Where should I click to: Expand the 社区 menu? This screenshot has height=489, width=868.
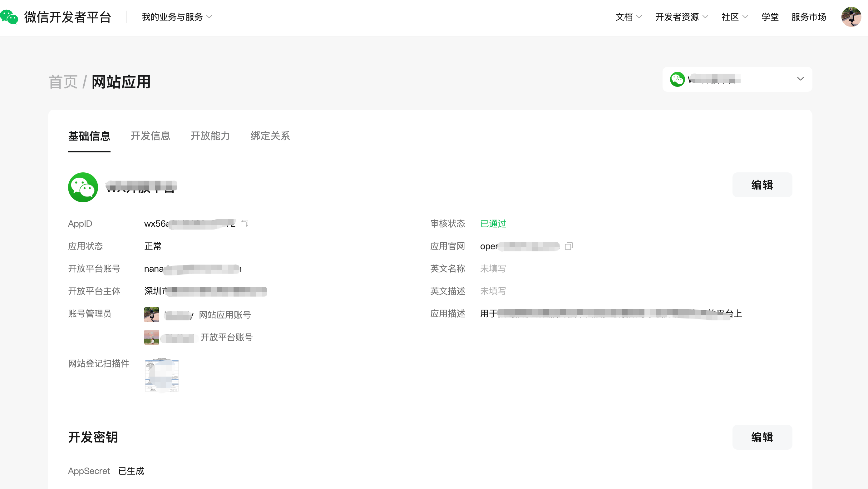click(735, 17)
